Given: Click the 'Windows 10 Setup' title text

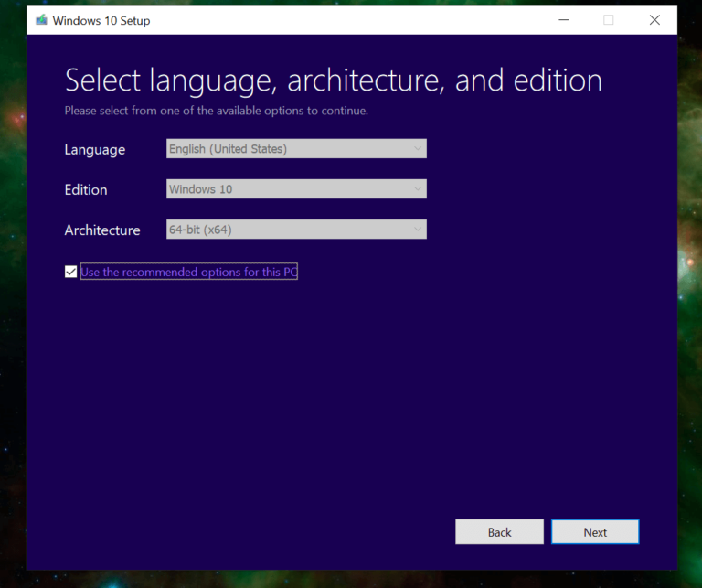Looking at the screenshot, I should click(101, 21).
